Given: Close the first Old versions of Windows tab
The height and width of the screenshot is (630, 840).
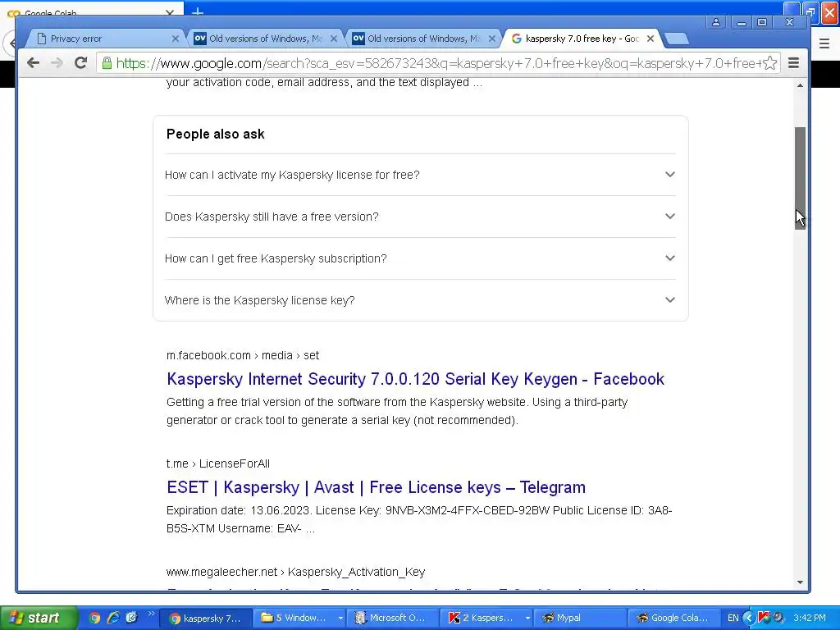Looking at the screenshot, I should pyautogui.click(x=334, y=39).
